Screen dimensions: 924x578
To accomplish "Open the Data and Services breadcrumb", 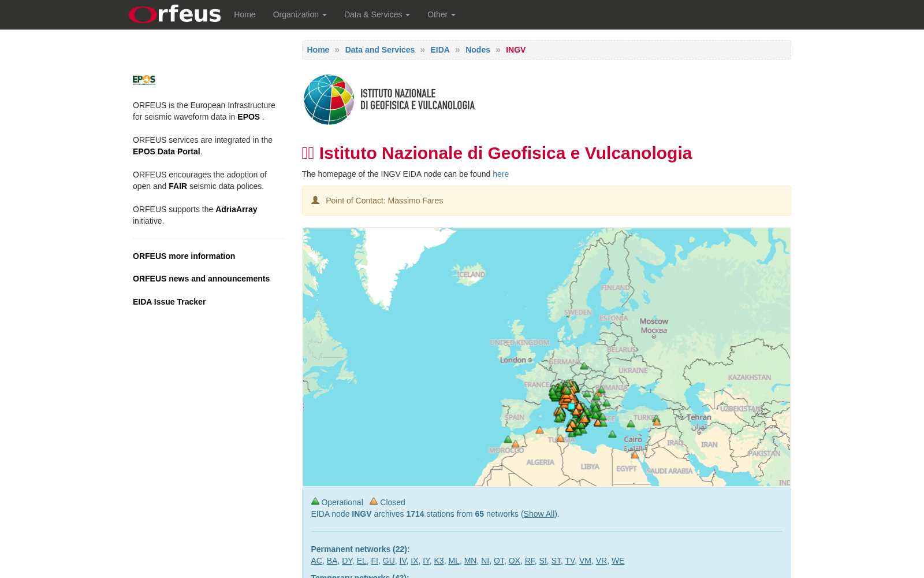I will click(380, 50).
